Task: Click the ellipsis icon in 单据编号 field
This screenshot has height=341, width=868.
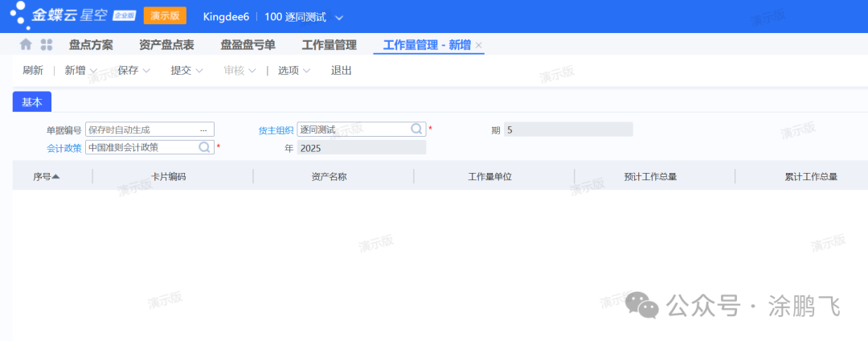Action: pos(203,129)
